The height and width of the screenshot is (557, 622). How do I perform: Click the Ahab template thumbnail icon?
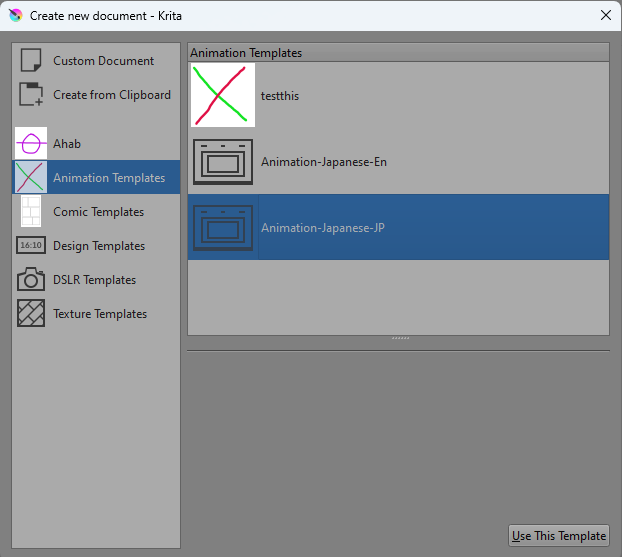[x=31, y=143]
